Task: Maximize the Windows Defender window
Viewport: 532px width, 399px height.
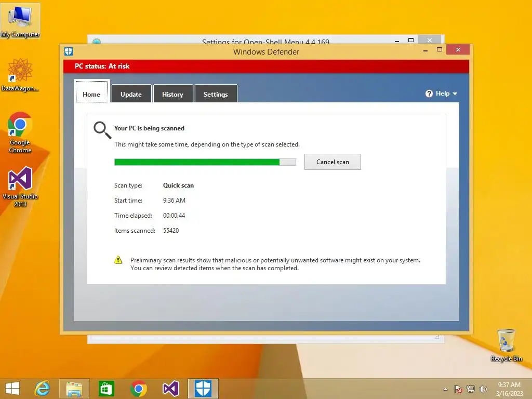Action: pyautogui.click(x=440, y=50)
